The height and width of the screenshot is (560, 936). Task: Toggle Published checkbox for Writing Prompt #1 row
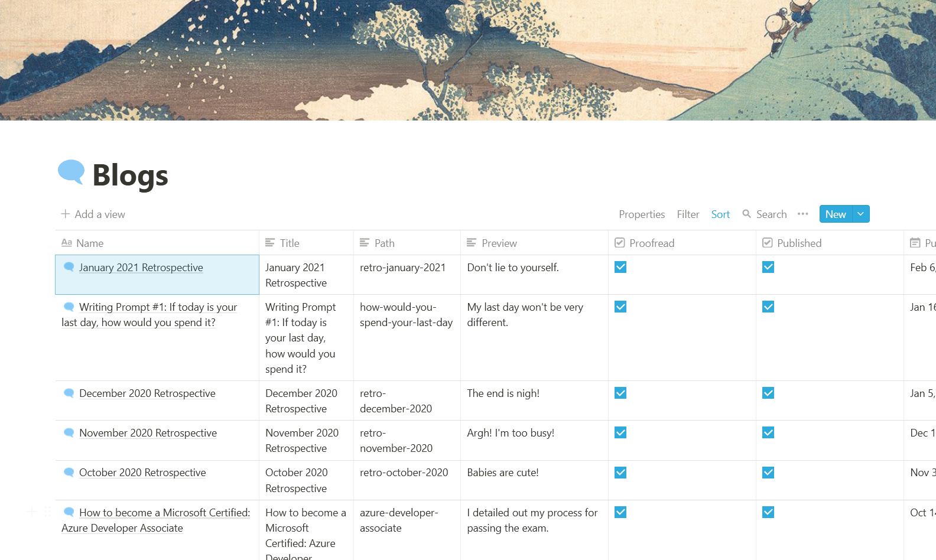768,307
